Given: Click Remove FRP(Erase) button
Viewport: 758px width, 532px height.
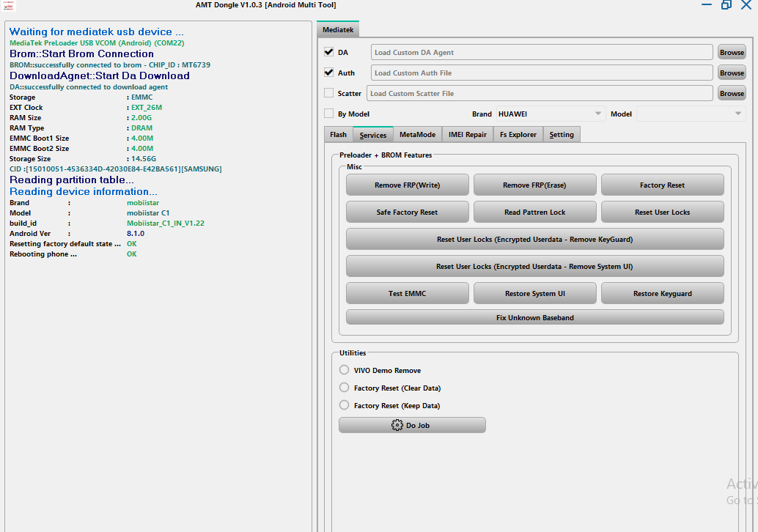Looking at the screenshot, I should tap(534, 185).
